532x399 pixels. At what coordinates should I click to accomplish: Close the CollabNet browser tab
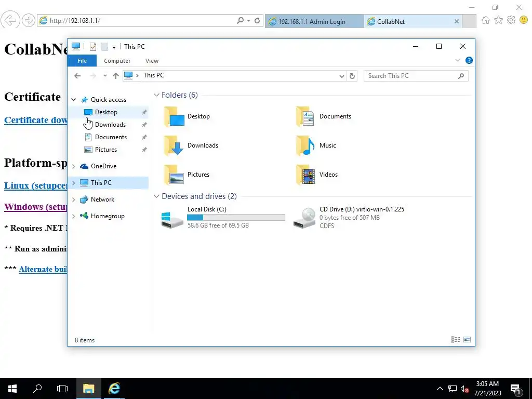click(457, 21)
